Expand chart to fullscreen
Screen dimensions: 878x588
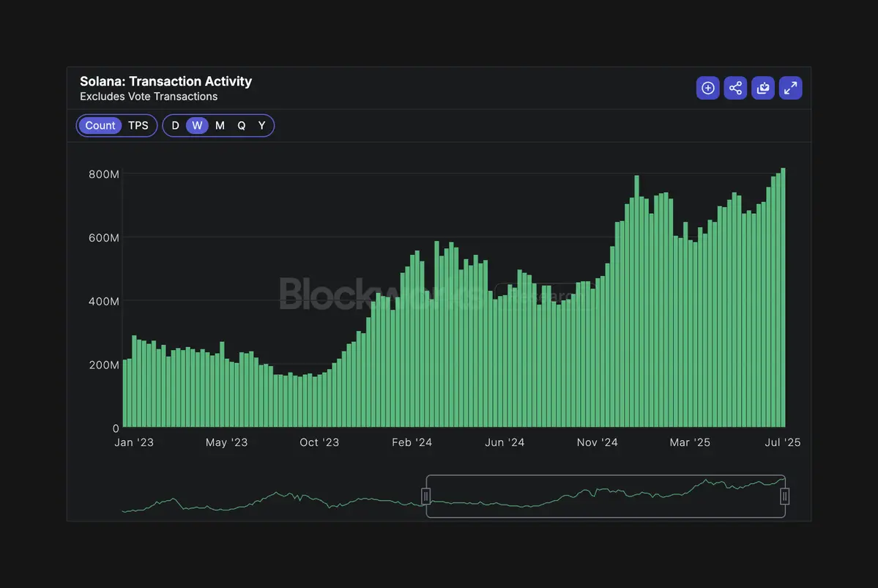coord(790,88)
